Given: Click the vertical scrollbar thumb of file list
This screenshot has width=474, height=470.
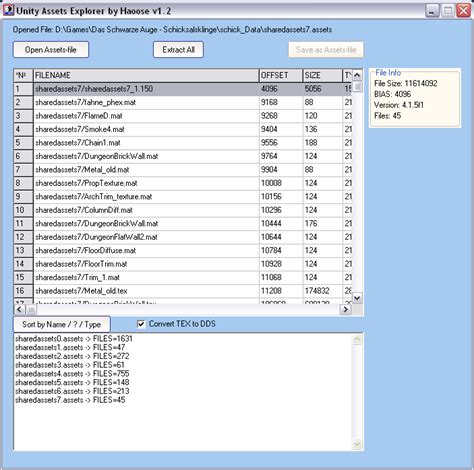Looking at the screenshot, I should click(x=357, y=87).
